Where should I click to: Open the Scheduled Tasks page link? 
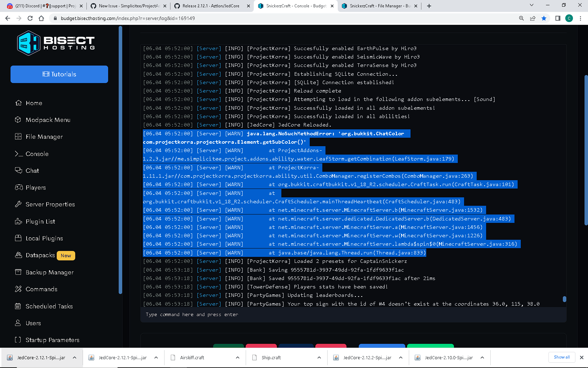[x=49, y=306]
